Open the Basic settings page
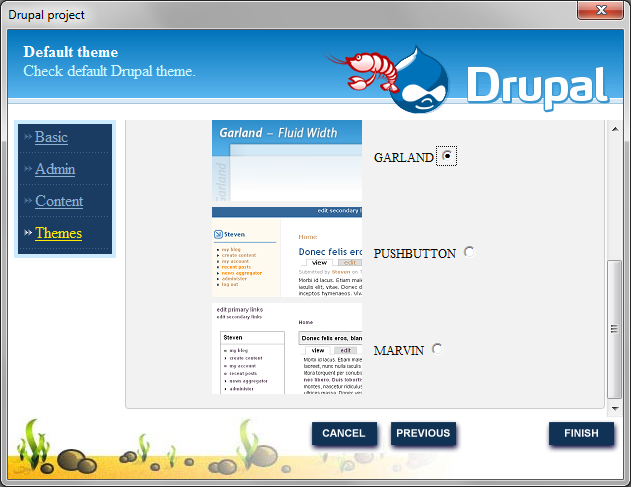This screenshot has width=631, height=487. [x=51, y=137]
